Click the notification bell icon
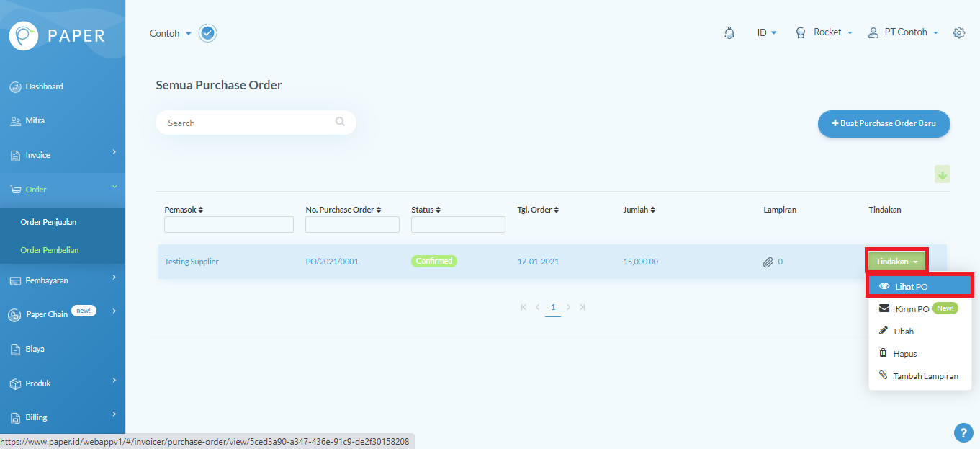980x449 pixels. (729, 33)
